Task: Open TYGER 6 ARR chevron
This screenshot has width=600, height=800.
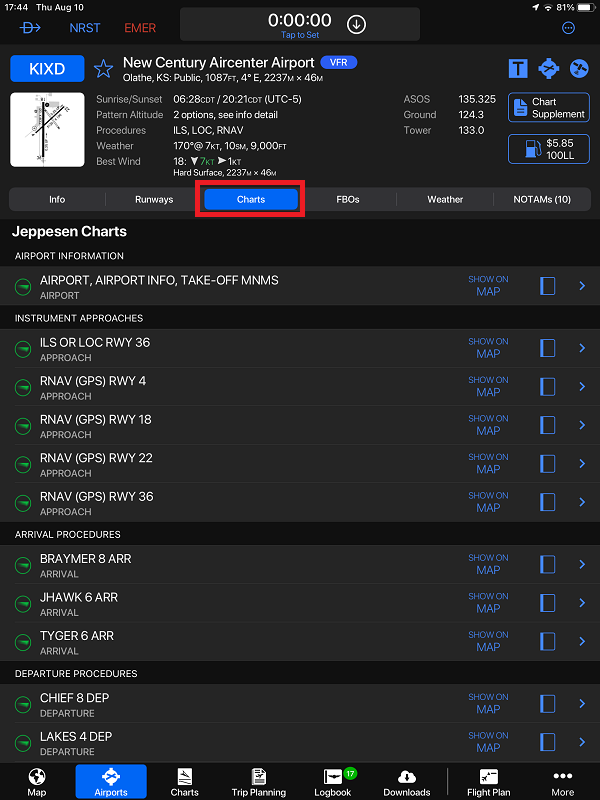Action: click(x=582, y=641)
